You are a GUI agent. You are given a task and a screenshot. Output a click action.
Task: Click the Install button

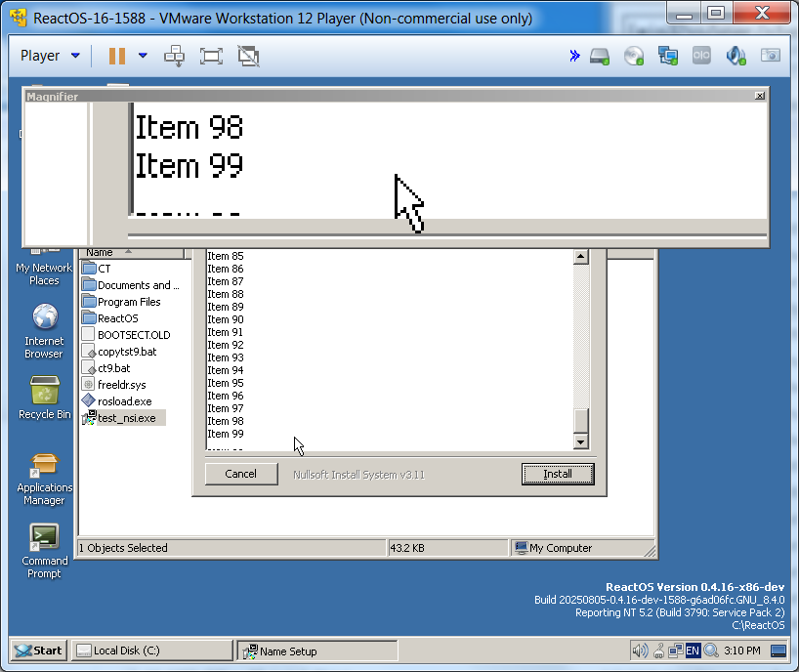(x=558, y=474)
